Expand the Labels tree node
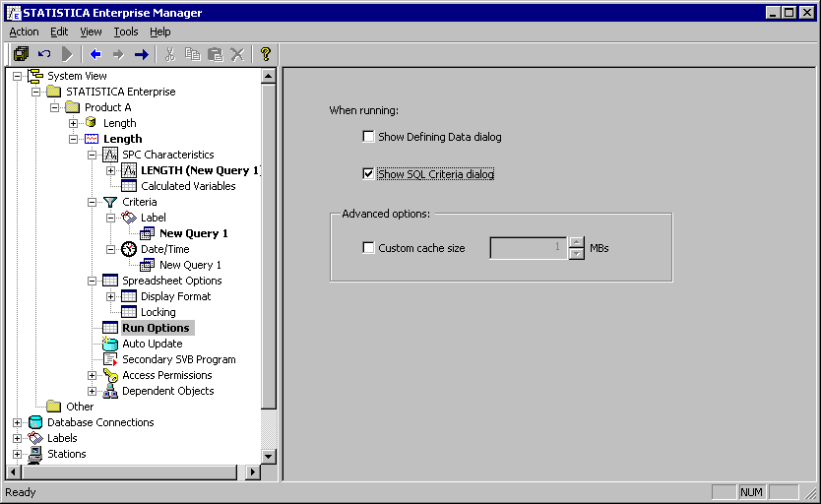The height and width of the screenshot is (504, 821). click(x=17, y=438)
